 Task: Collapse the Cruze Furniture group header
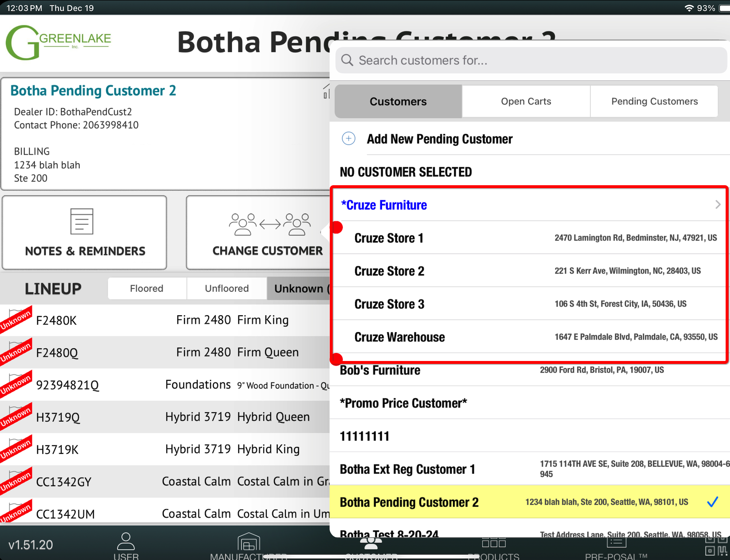coord(384,205)
